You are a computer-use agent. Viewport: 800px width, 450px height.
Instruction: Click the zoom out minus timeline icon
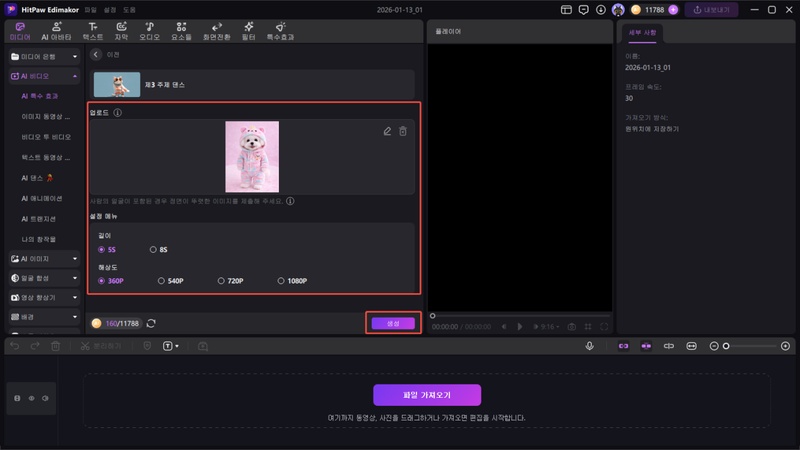pyautogui.click(x=714, y=346)
